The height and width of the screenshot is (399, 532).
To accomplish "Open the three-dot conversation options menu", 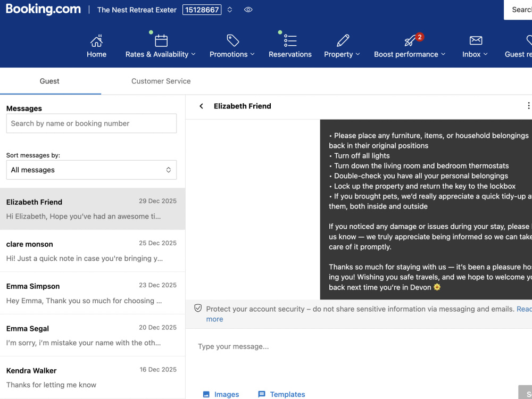I will (x=528, y=106).
